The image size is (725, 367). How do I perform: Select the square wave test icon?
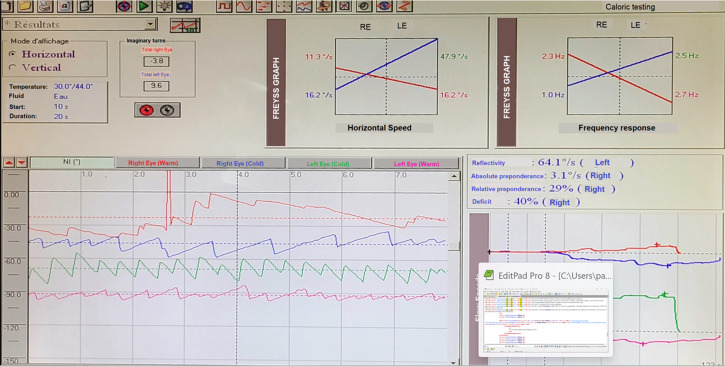tap(224, 6)
